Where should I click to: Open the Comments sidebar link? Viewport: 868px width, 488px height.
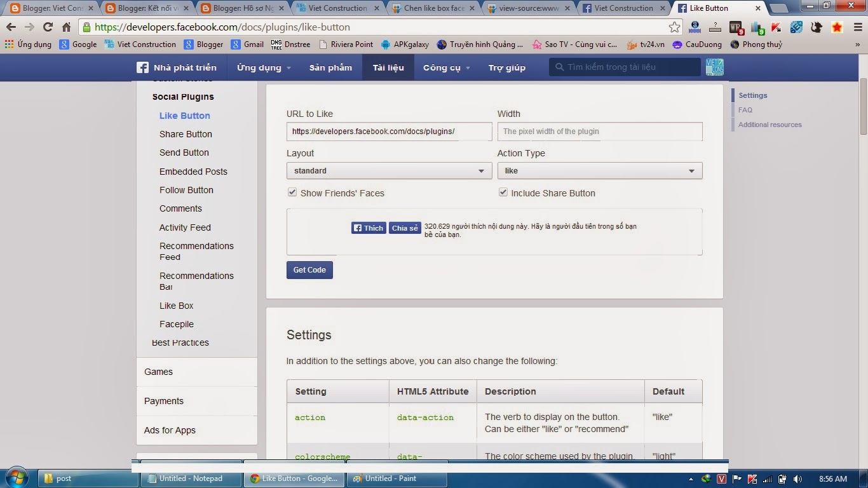click(180, 208)
